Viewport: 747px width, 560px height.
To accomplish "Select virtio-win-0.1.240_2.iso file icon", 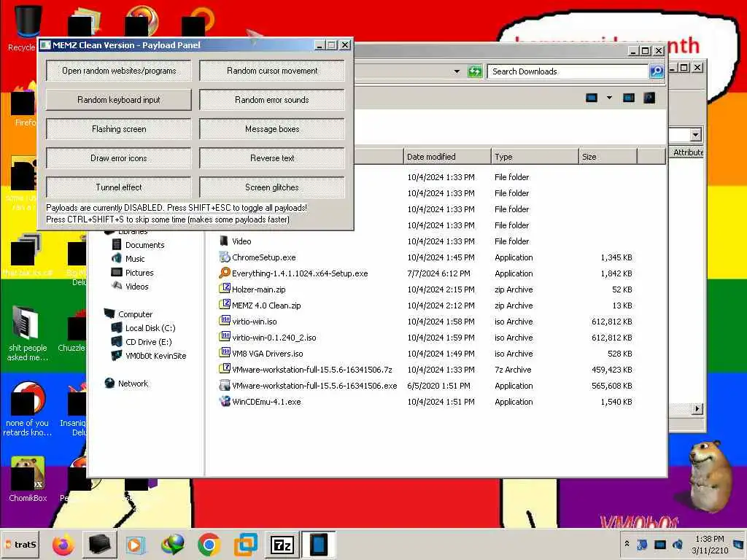I will coord(225,337).
